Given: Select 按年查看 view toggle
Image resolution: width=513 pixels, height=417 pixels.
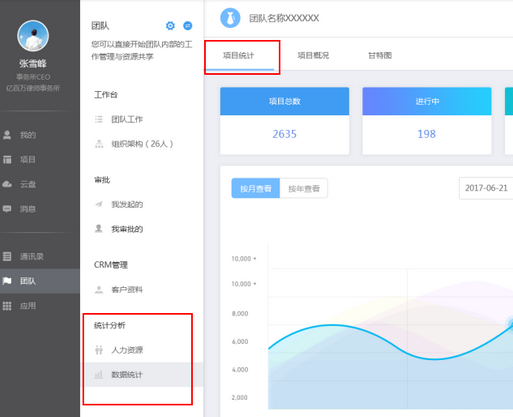Looking at the screenshot, I should 304,189.
